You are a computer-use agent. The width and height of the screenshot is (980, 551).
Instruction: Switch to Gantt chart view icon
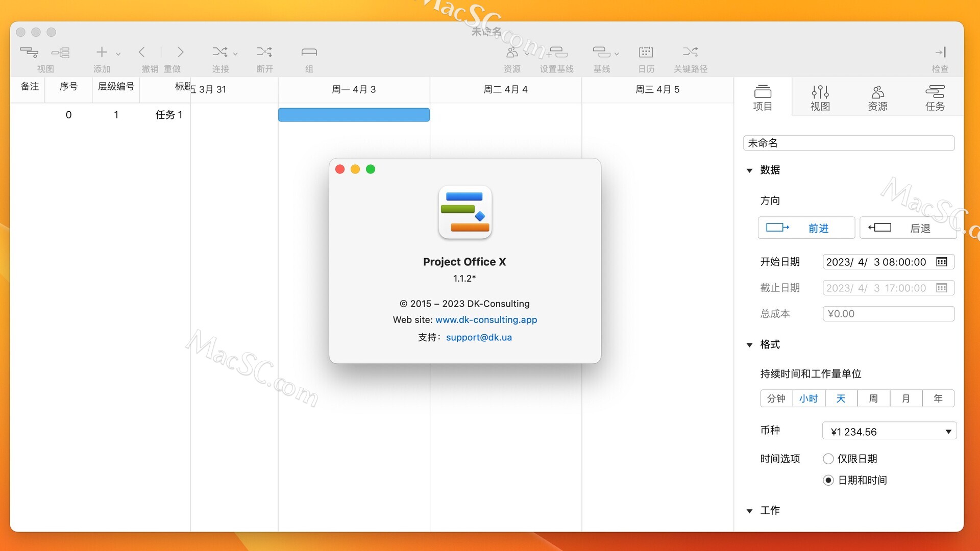[29, 52]
